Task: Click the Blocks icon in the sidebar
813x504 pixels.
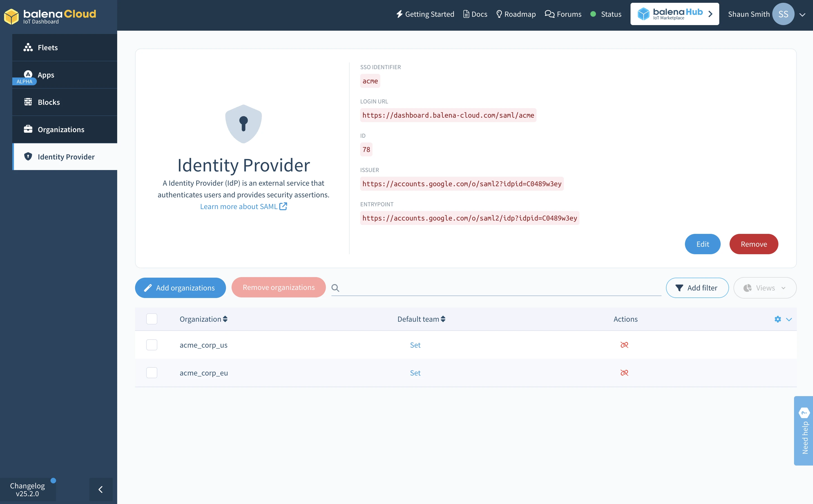Action: [x=28, y=102]
